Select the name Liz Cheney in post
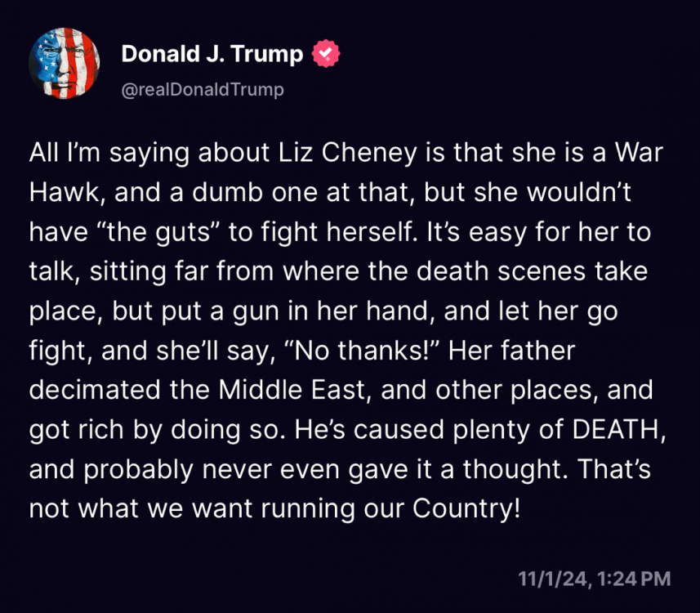 click(347, 154)
